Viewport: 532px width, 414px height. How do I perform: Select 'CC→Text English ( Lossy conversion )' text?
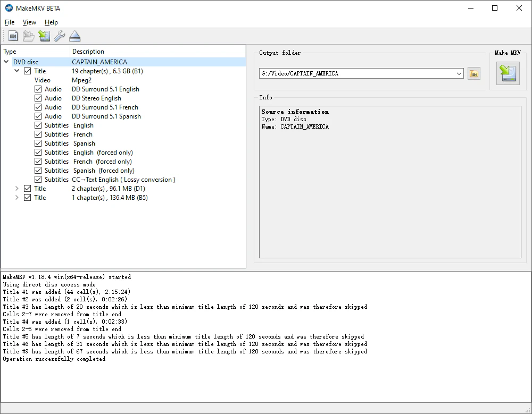point(123,180)
